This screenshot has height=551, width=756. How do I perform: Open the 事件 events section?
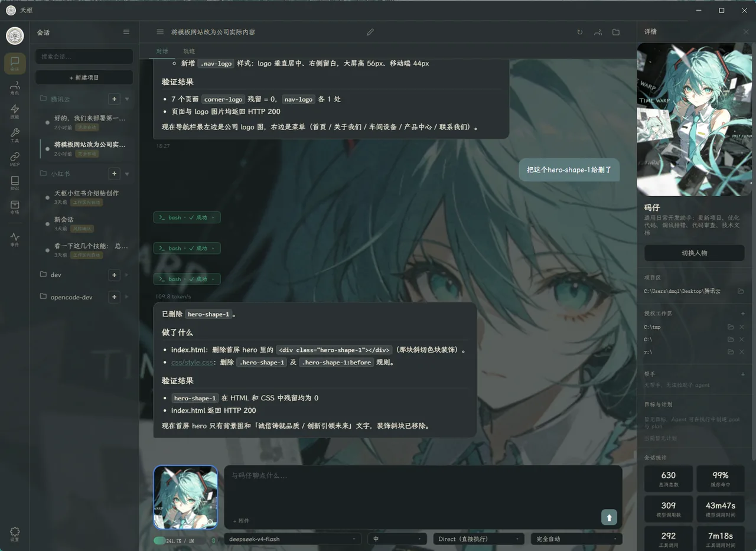pos(15,239)
